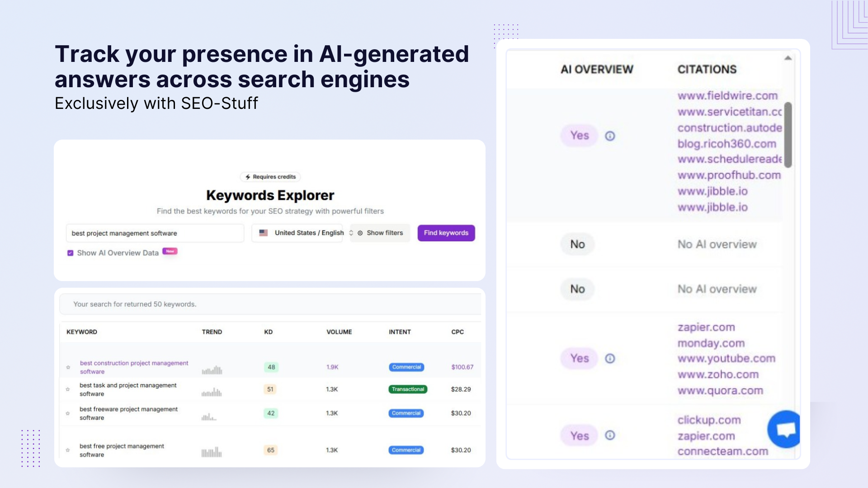Open the United States / English language dropdown

pyautogui.click(x=309, y=233)
